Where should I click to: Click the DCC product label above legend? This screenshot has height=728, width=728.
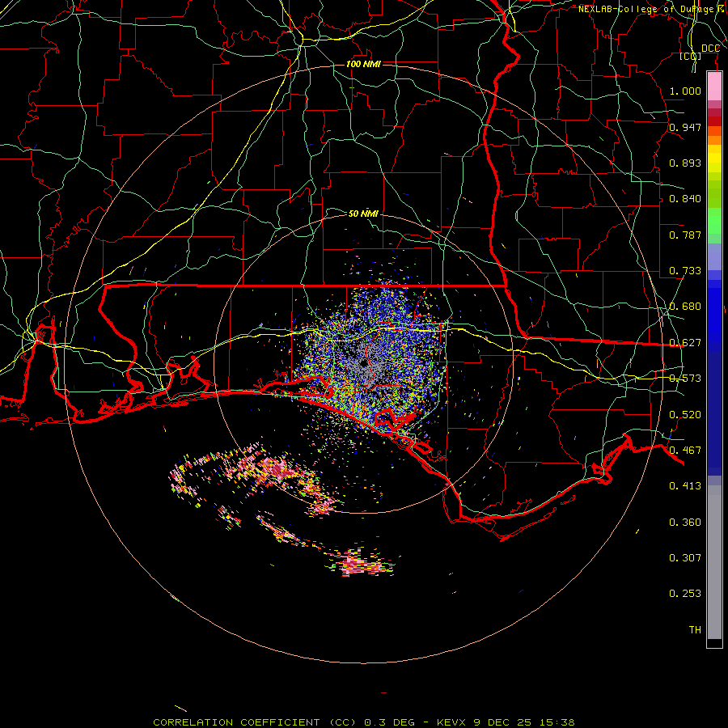(710, 49)
